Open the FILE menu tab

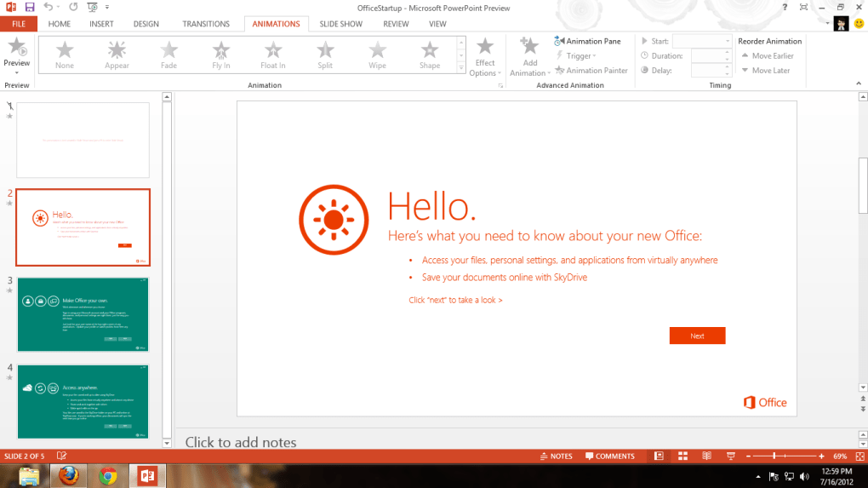pyautogui.click(x=18, y=24)
